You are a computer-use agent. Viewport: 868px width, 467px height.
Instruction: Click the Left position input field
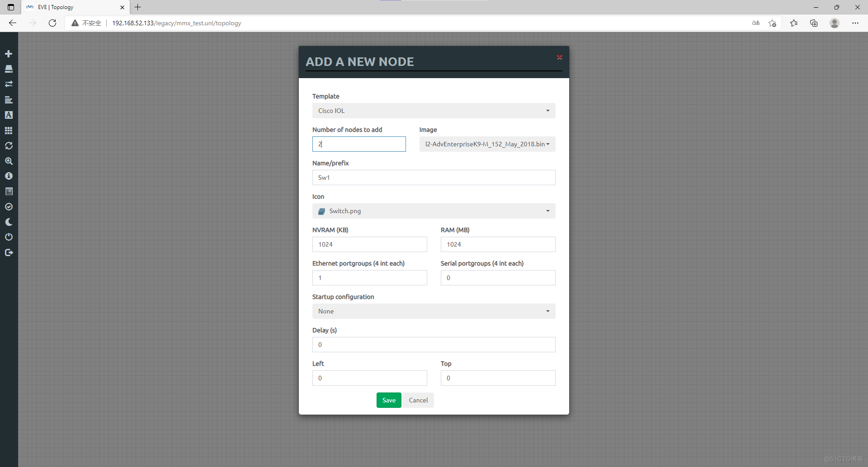pyautogui.click(x=369, y=378)
